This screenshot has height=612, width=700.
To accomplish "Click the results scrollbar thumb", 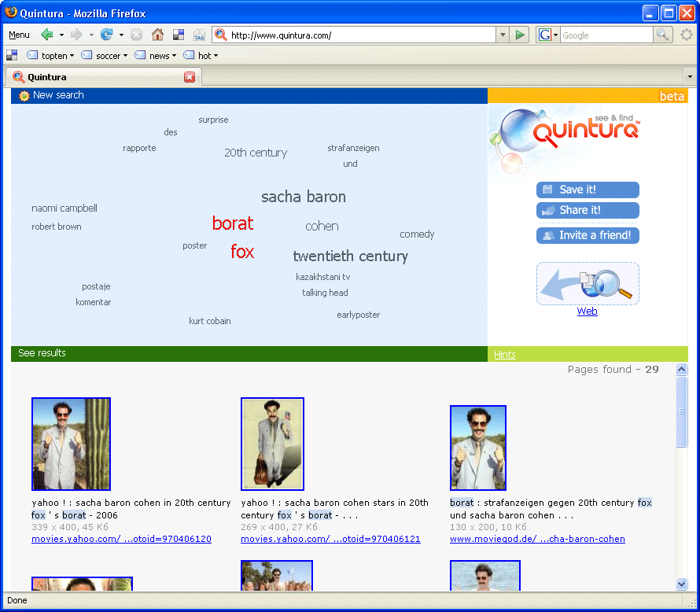I will (681, 411).
